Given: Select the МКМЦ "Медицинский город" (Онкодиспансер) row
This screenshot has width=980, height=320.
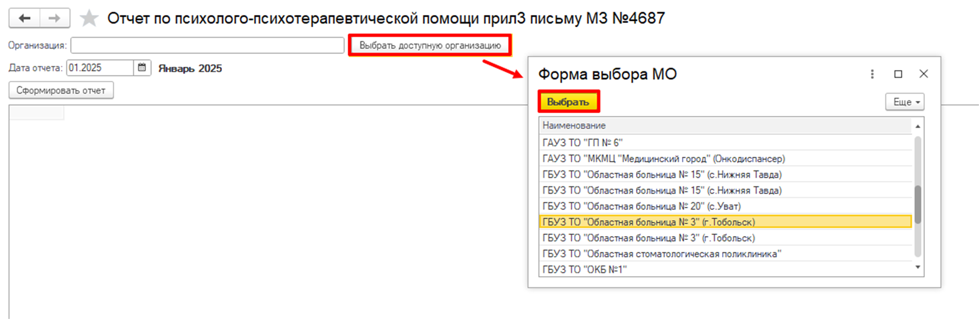Looking at the screenshot, I should (x=663, y=159).
